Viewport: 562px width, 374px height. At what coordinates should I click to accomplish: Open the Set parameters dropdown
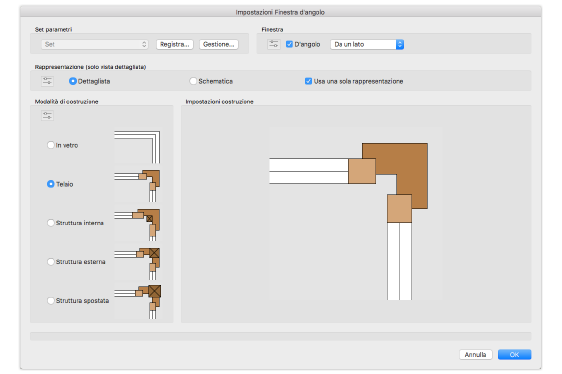pyautogui.click(x=95, y=44)
